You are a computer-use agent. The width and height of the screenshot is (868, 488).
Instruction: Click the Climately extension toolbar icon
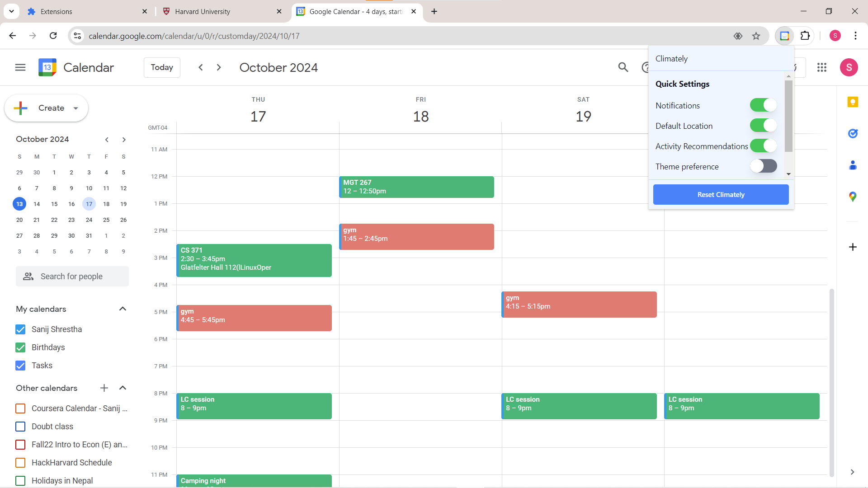[784, 36]
